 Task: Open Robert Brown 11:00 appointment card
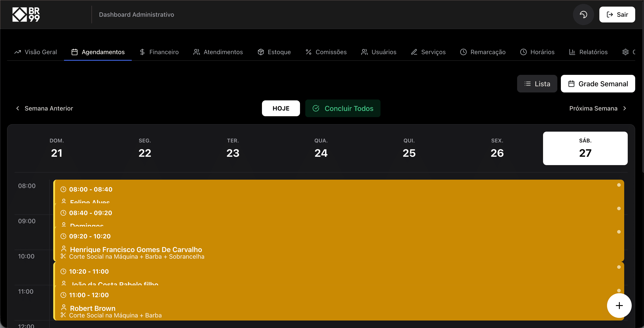[x=93, y=308]
